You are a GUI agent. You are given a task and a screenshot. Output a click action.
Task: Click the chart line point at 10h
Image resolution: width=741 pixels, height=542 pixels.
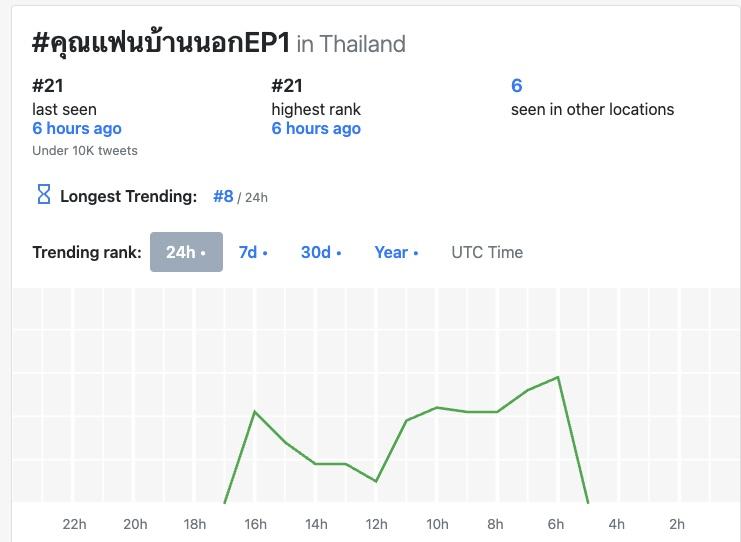point(437,407)
